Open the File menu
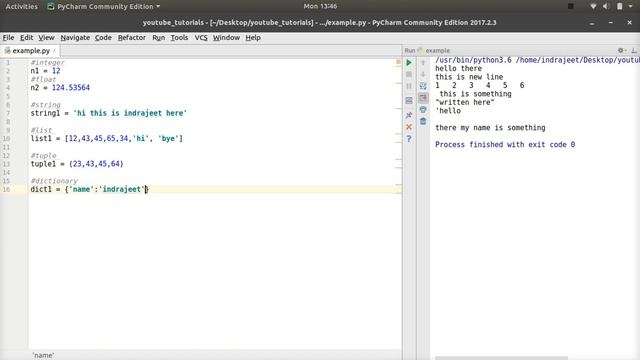Viewport: 640px width, 360px height. pyautogui.click(x=8, y=38)
